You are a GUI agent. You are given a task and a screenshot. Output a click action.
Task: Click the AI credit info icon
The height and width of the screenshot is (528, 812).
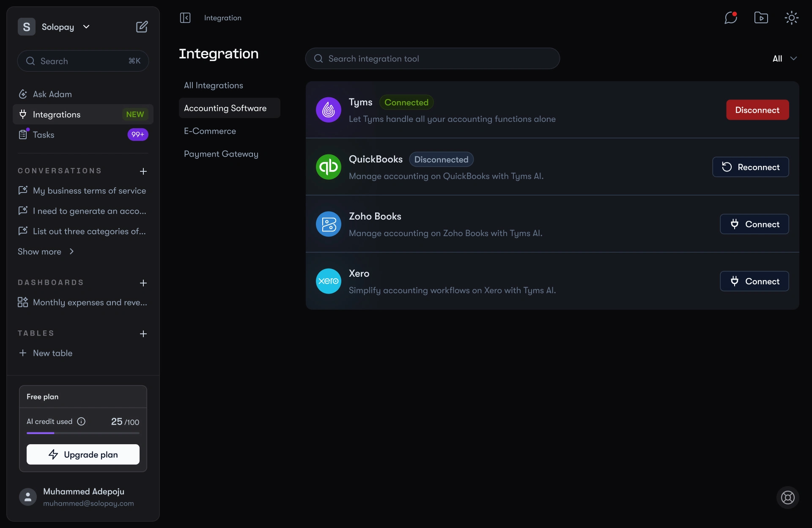point(81,421)
